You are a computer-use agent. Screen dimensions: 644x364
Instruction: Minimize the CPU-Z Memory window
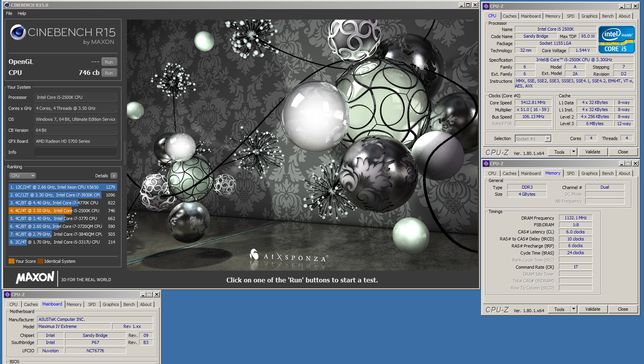622,164
